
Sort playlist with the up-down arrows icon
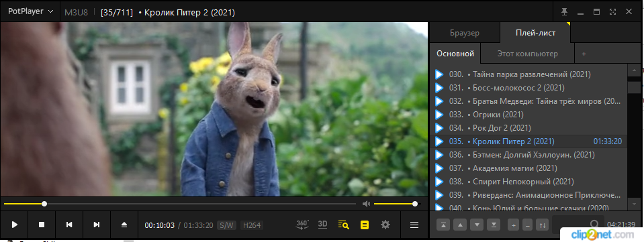tap(542, 225)
